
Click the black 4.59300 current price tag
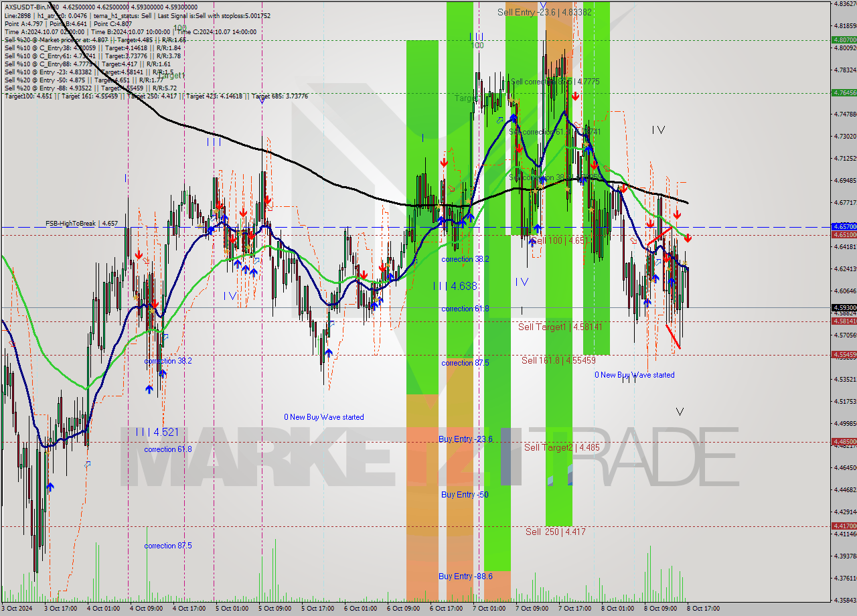844,307
